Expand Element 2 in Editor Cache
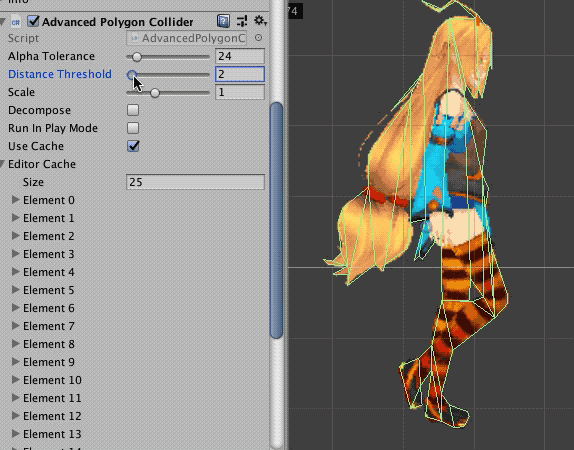 [15, 235]
